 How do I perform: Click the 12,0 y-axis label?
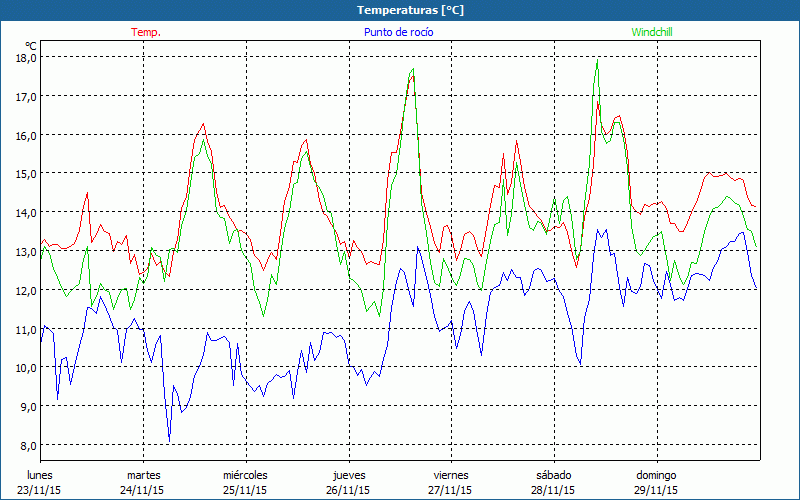(26, 290)
